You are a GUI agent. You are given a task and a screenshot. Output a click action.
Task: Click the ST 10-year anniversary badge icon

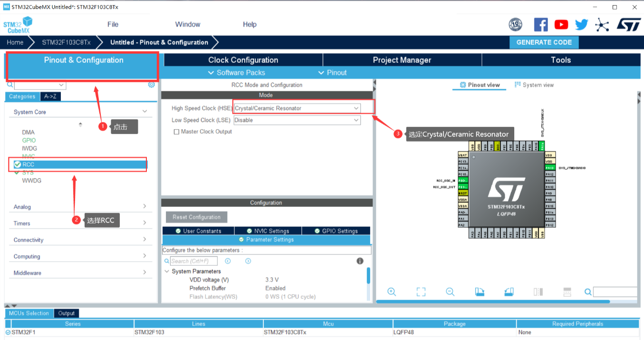click(515, 24)
